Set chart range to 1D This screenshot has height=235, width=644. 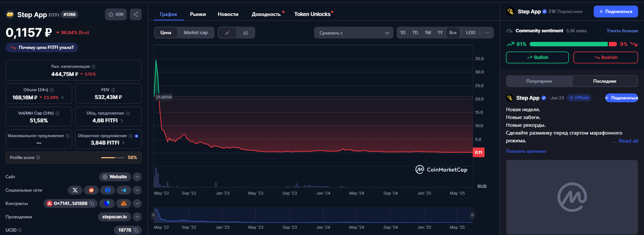click(x=403, y=33)
